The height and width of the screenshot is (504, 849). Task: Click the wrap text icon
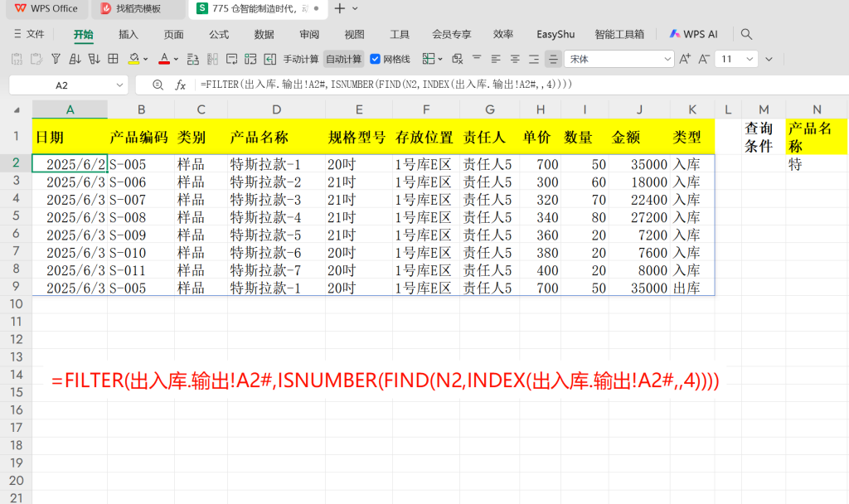pos(232,59)
